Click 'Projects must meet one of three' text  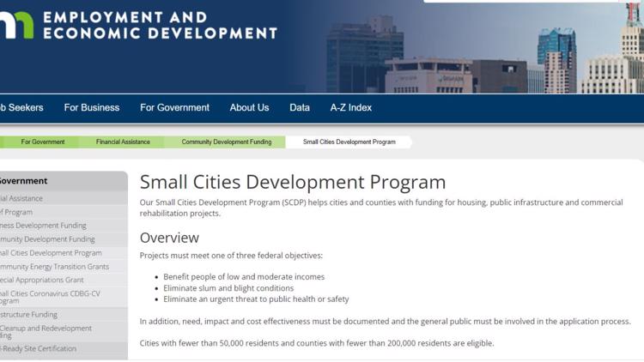click(x=231, y=256)
